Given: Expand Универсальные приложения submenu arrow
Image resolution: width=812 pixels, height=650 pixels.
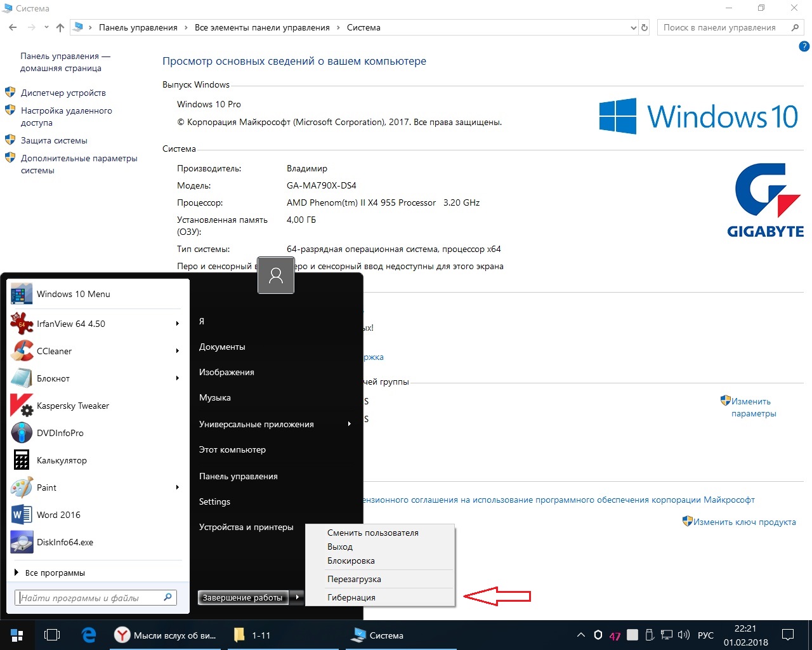Looking at the screenshot, I should (350, 424).
